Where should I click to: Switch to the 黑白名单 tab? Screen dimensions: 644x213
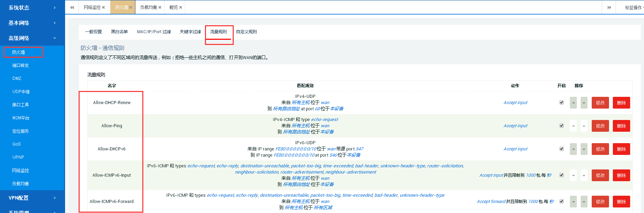(119, 32)
